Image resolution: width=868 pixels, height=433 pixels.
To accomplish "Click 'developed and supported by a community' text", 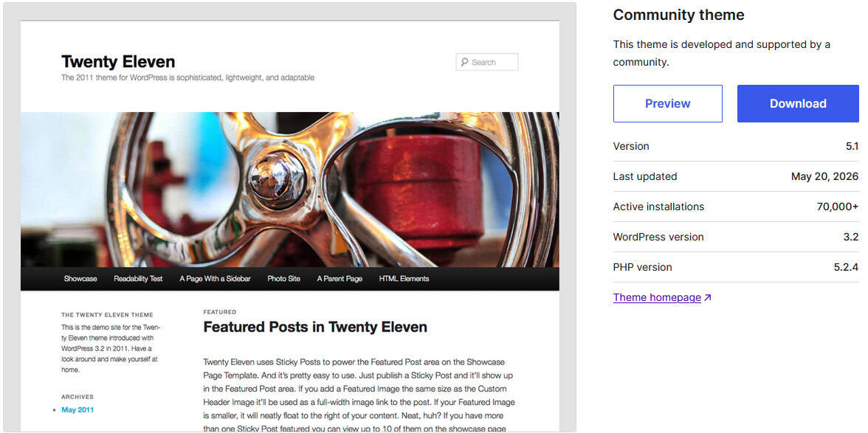I will (x=721, y=53).
